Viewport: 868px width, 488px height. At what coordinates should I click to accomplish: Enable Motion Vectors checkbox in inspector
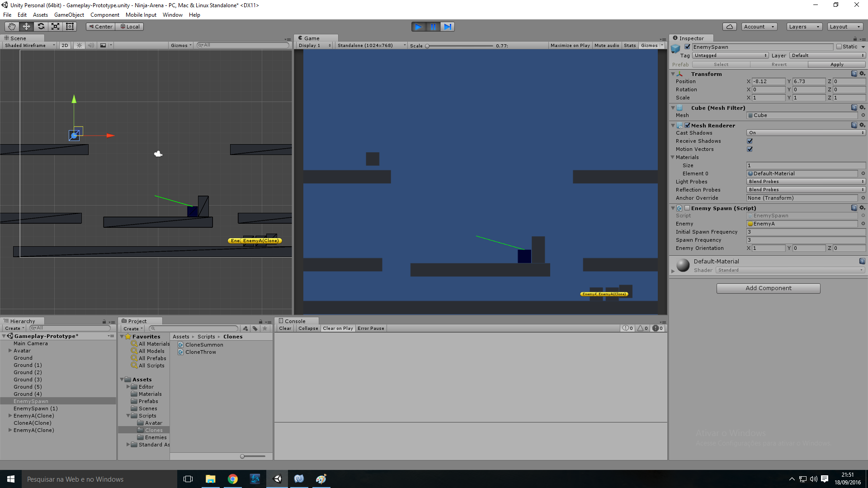pos(750,148)
